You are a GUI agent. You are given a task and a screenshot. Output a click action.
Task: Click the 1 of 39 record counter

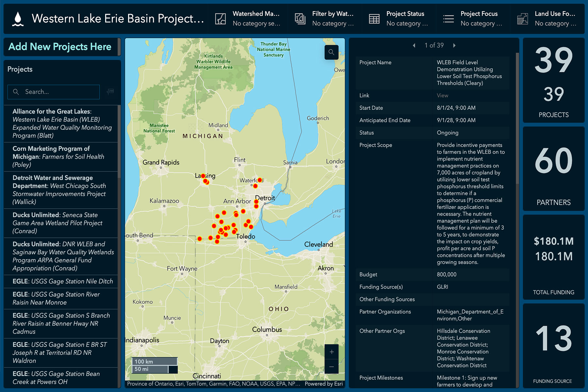click(434, 45)
